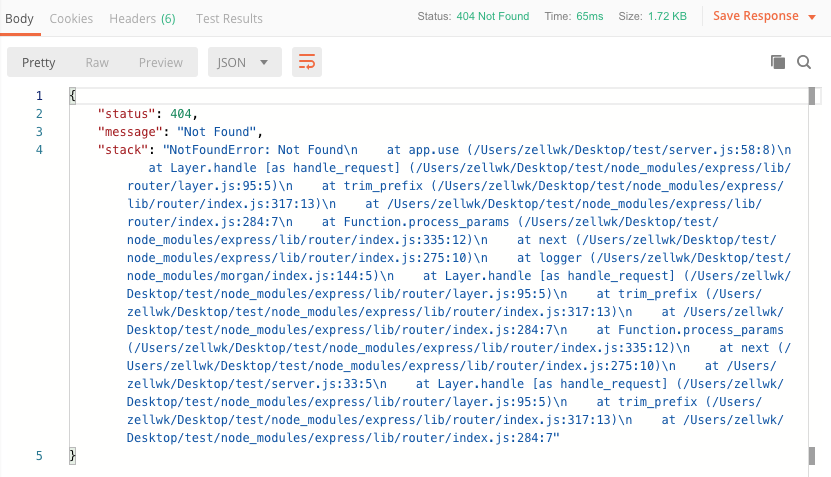Toggle the line wrap icon
The width and height of the screenshot is (831, 477).
[x=307, y=62]
